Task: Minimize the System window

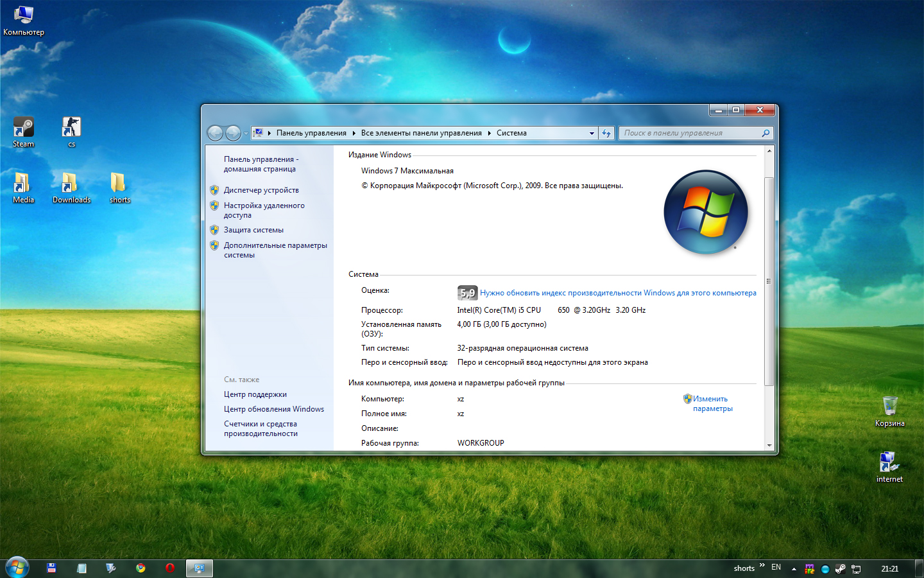Action: click(x=719, y=110)
